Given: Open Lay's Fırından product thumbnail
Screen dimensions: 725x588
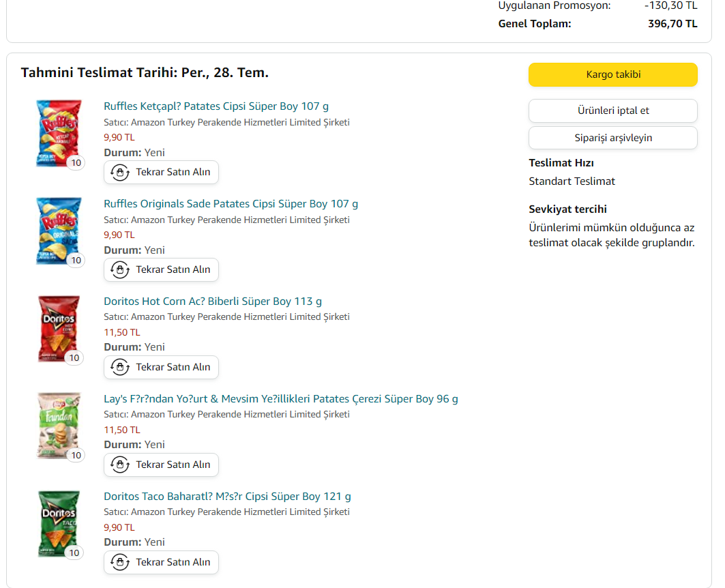Looking at the screenshot, I should (x=59, y=426).
